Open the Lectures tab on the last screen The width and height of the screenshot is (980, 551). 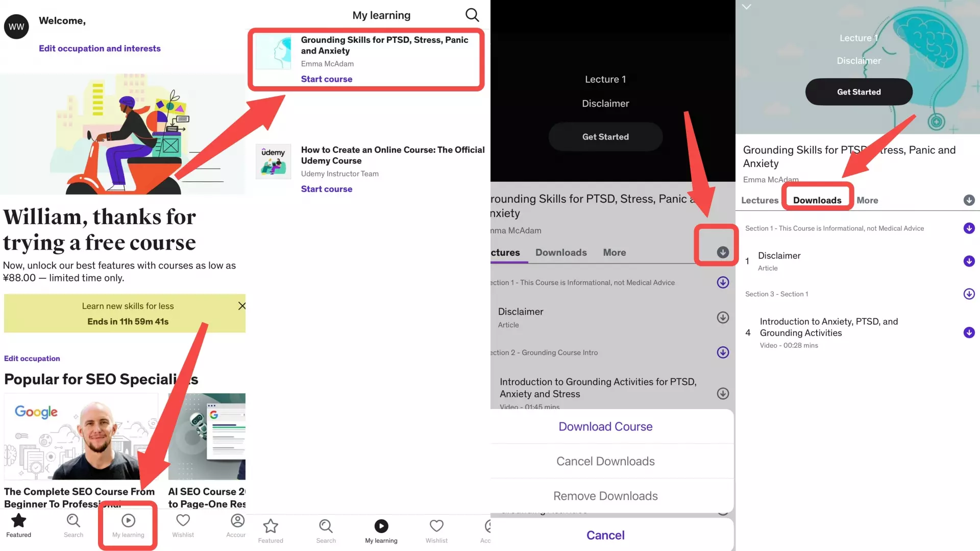(759, 200)
